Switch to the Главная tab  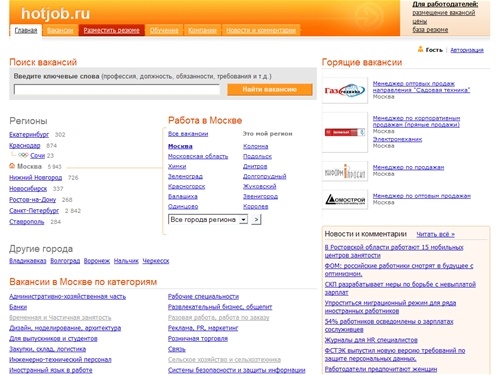point(26,30)
